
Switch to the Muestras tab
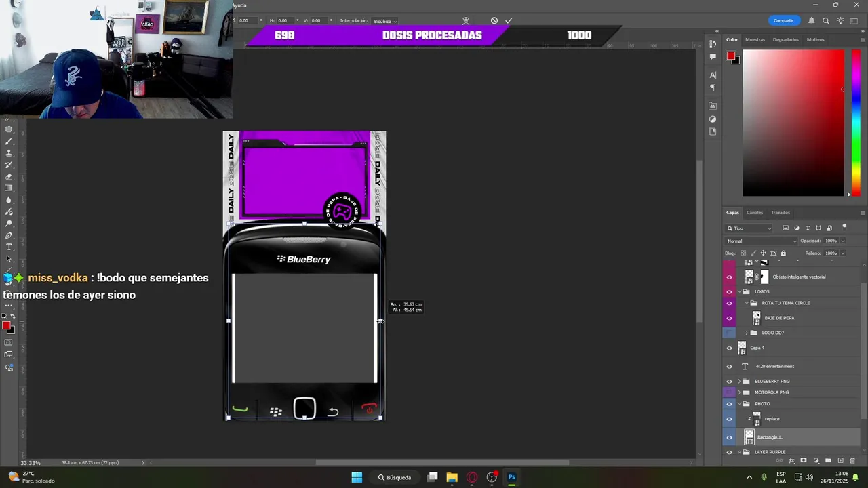(x=755, y=39)
